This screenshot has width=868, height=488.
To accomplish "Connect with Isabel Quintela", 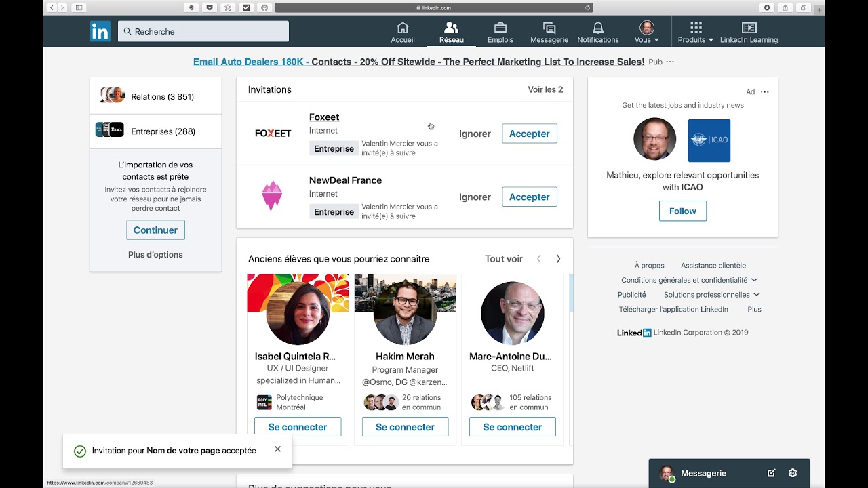I will 298,427.
